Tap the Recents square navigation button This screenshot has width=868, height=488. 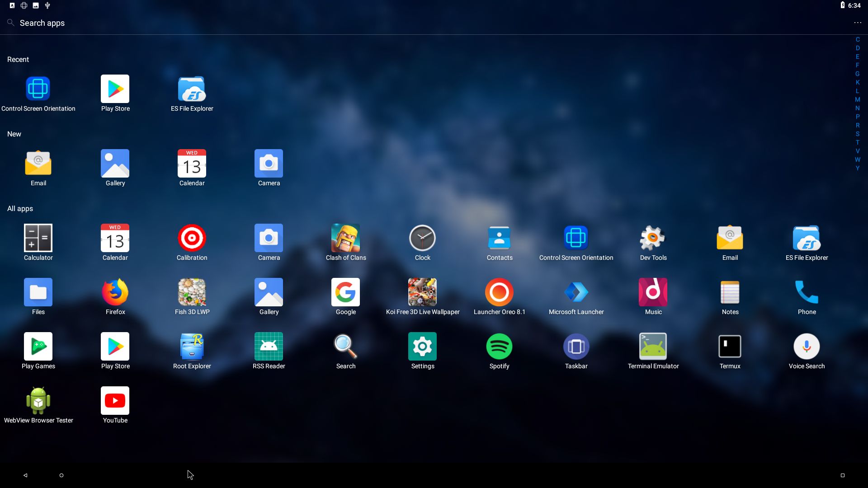843,475
